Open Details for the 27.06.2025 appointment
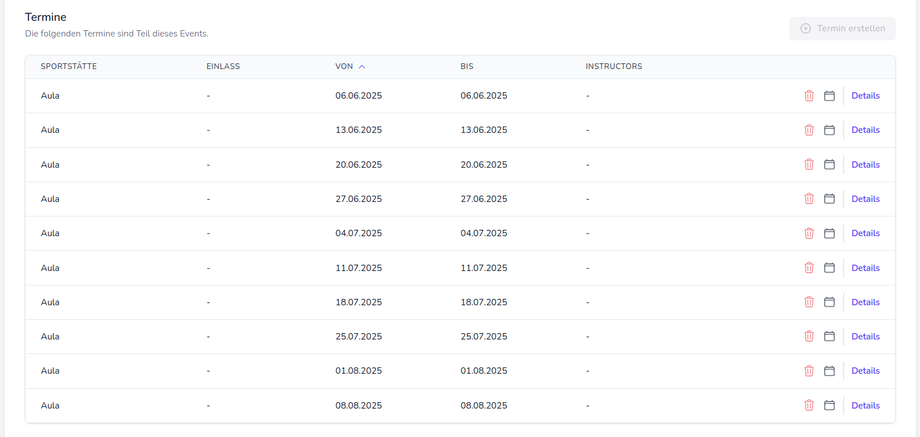920x437 pixels. [865, 199]
